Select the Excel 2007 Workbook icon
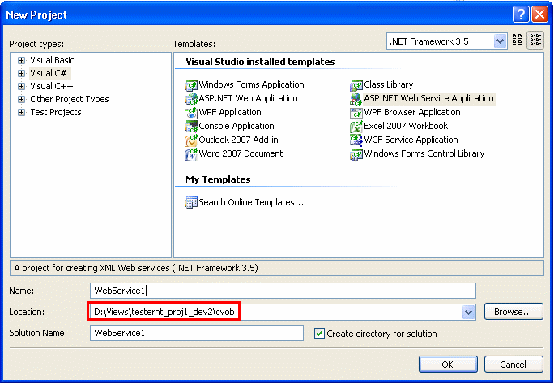This screenshot has width=553, height=383. click(x=356, y=127)
